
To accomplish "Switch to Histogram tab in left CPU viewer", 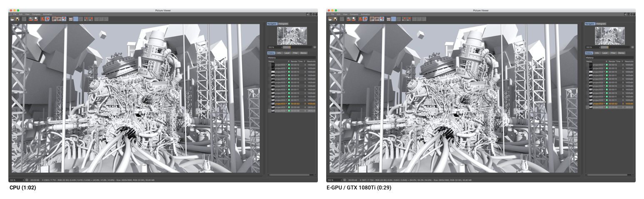I will 283,24.
